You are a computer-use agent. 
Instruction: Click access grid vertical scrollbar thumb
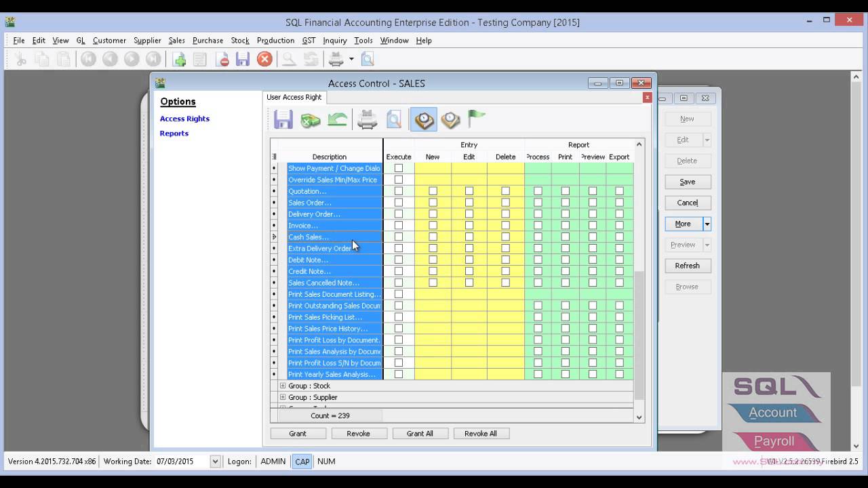[x=639, y=335]
